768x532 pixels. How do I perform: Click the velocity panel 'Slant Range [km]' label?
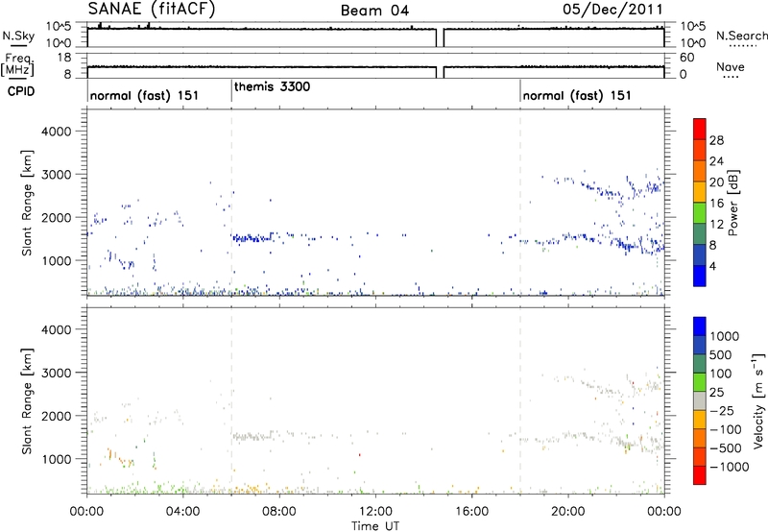click(x=27, y=400)
